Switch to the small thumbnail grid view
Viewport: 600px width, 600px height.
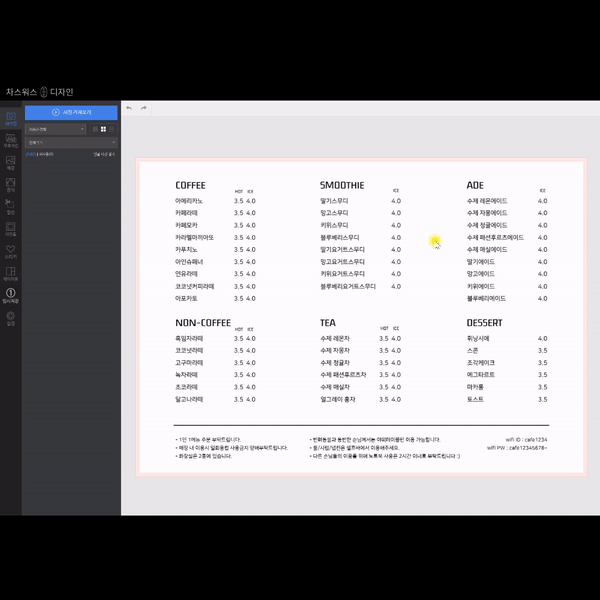point(95,129)
